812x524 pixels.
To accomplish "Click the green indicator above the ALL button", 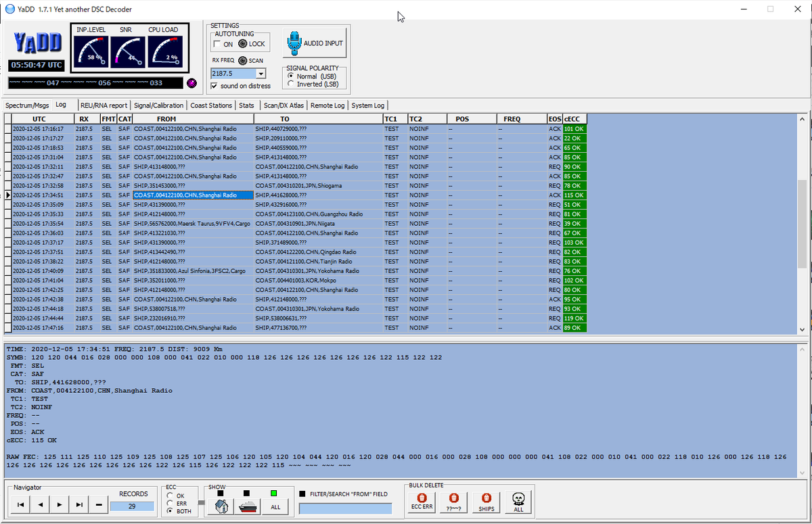I will tap(274, 493).
